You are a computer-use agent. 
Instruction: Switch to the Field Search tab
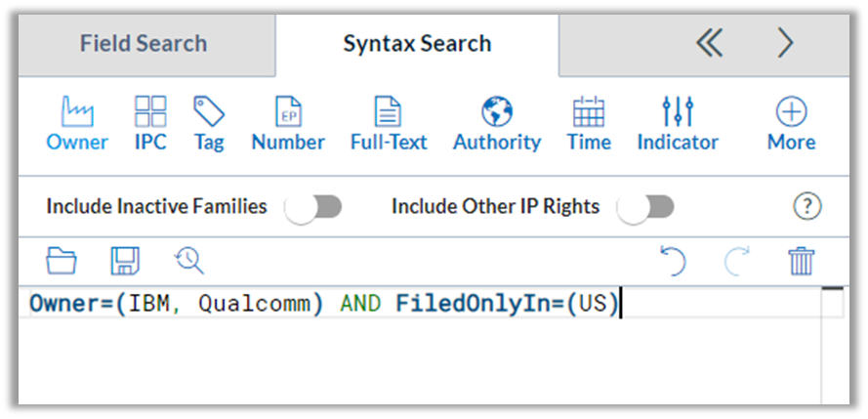(144, 43)
